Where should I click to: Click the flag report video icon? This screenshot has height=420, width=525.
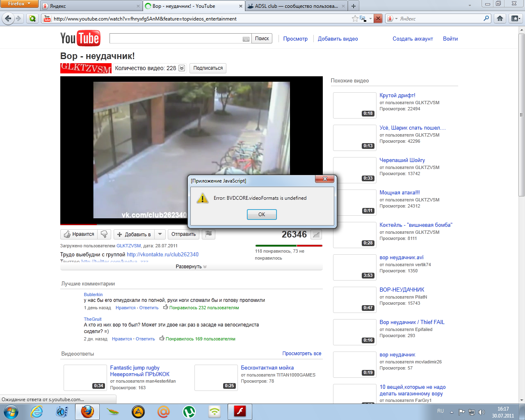(x=209, y=234)
